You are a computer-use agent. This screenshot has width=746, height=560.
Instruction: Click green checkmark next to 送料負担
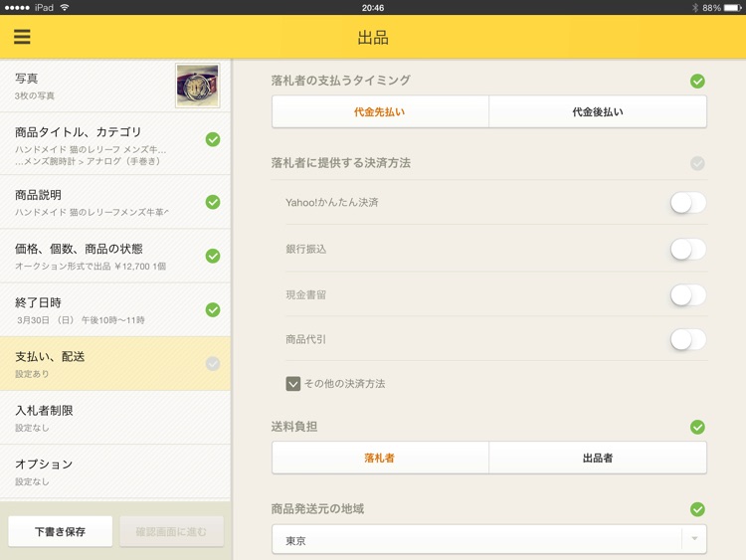697,428
